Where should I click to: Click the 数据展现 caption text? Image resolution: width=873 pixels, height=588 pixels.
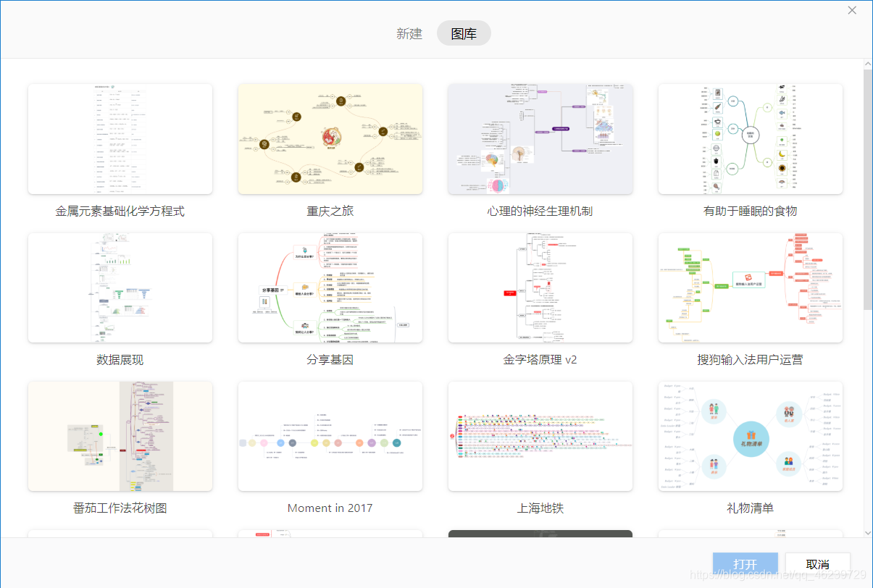coord(120,359)
